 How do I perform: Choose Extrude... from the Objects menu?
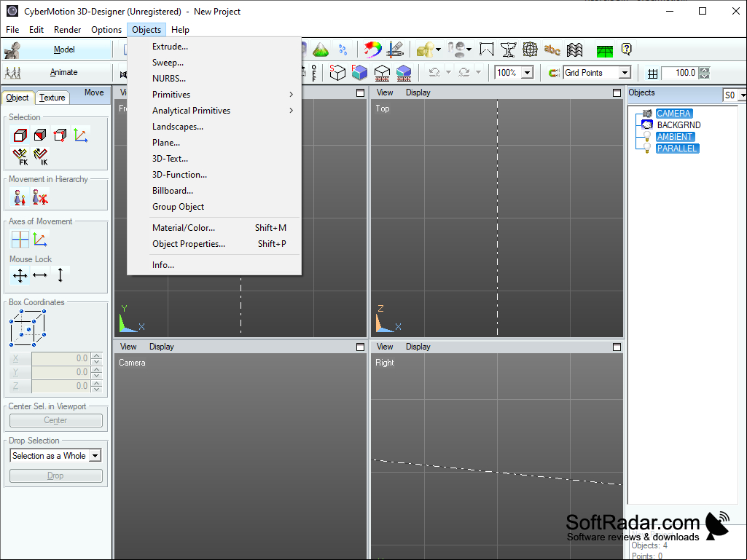[x=214, y=46]
